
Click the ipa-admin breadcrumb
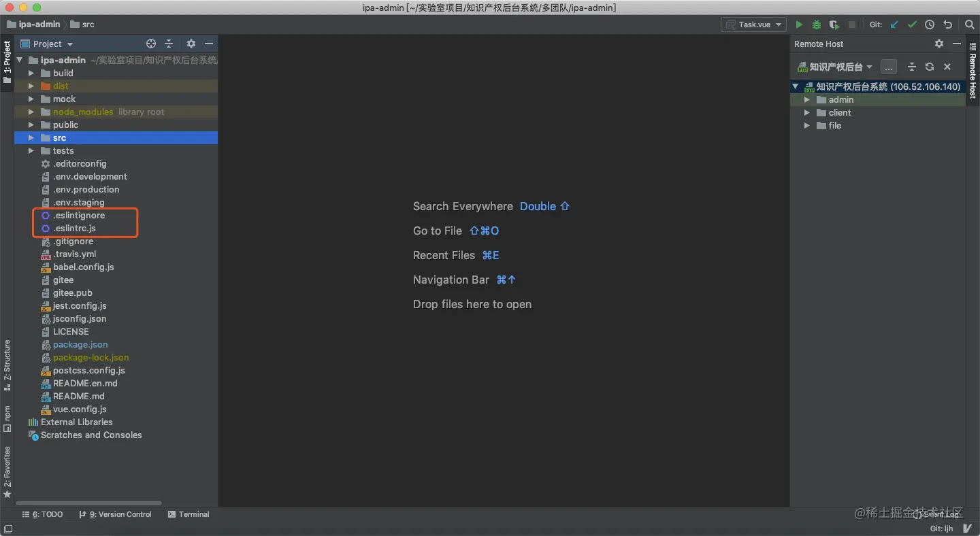[33, 24]
